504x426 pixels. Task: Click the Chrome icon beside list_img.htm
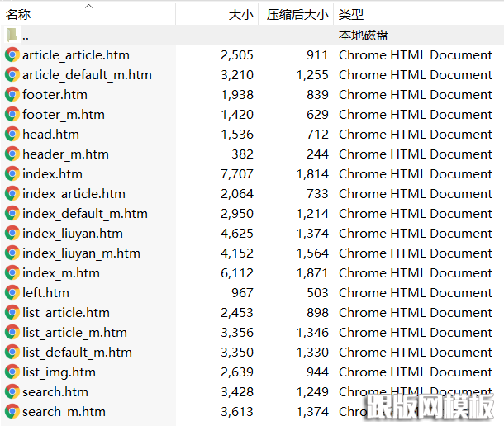pos(12,372)
